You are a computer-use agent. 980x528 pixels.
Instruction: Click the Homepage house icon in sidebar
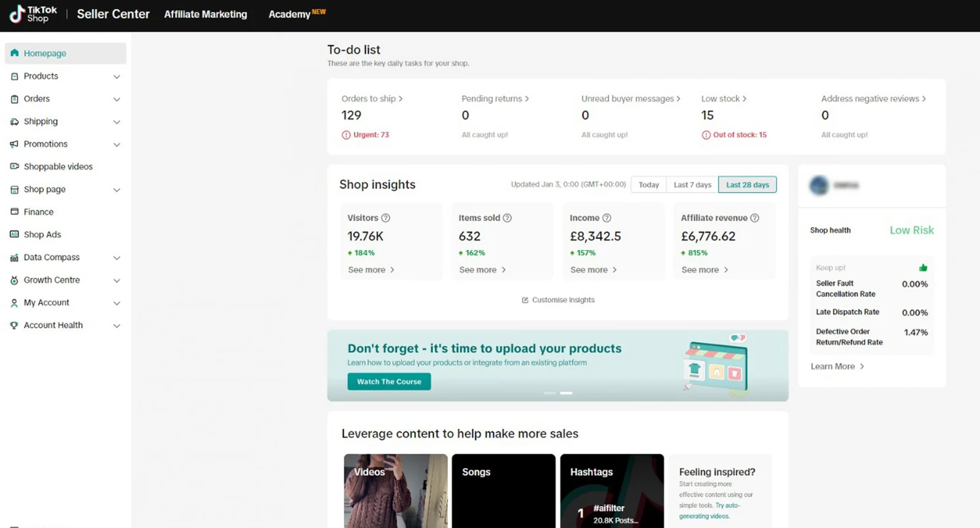point(15,53)
